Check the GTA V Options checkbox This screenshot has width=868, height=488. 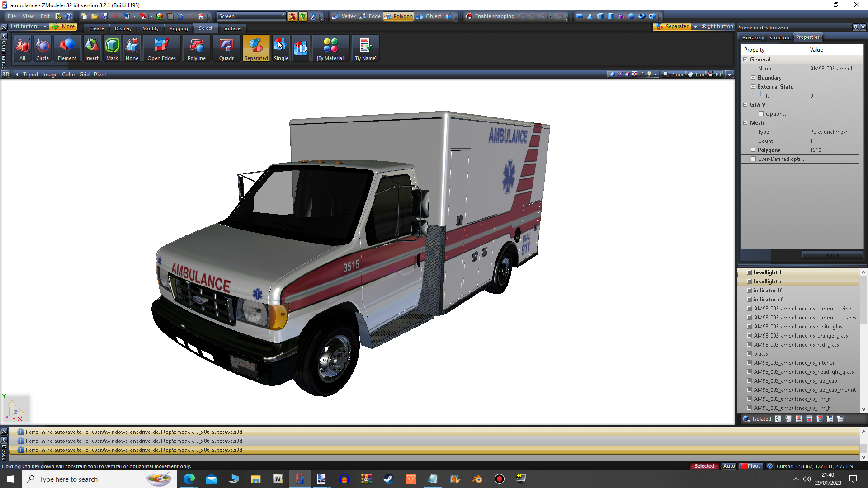click(x=761, y=114)
